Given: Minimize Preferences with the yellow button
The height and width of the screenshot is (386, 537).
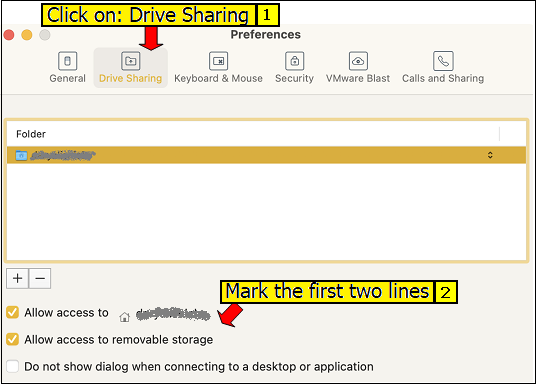Looking at the screenshot, I should click(x=27, y=35).
